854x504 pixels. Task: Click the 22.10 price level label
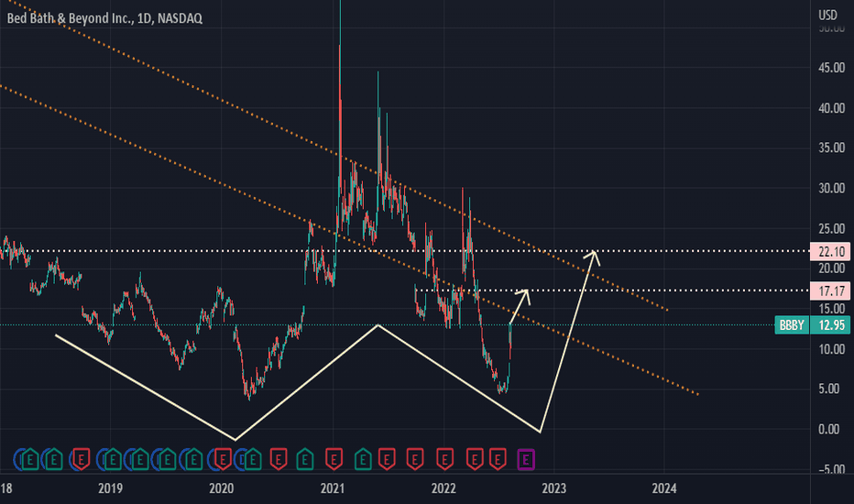830,251
